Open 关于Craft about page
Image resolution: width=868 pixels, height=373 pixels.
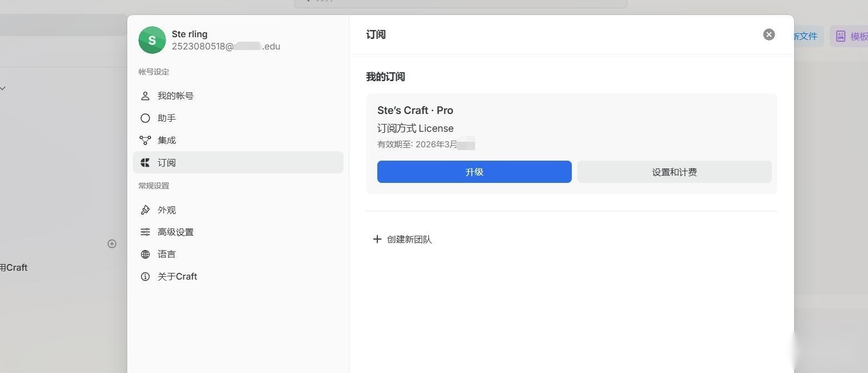pyautogui.click(x=238, y=276)
